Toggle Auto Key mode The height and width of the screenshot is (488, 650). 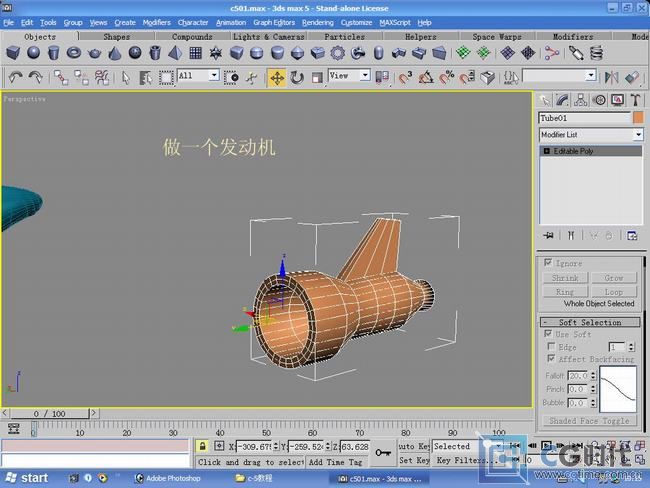414,446
